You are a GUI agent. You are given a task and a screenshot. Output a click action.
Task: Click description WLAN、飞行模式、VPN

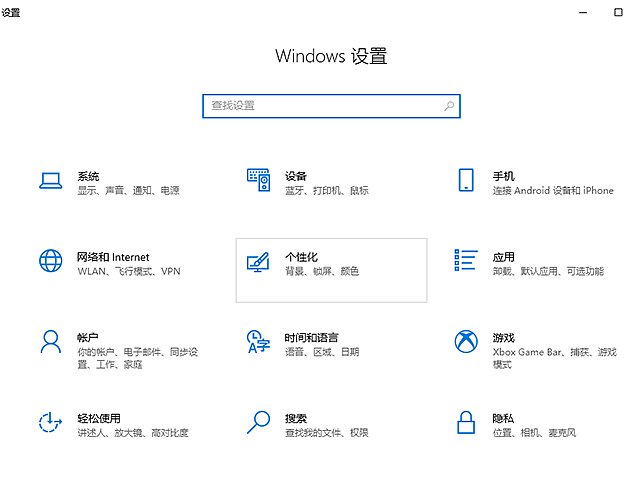pos(129,271)
